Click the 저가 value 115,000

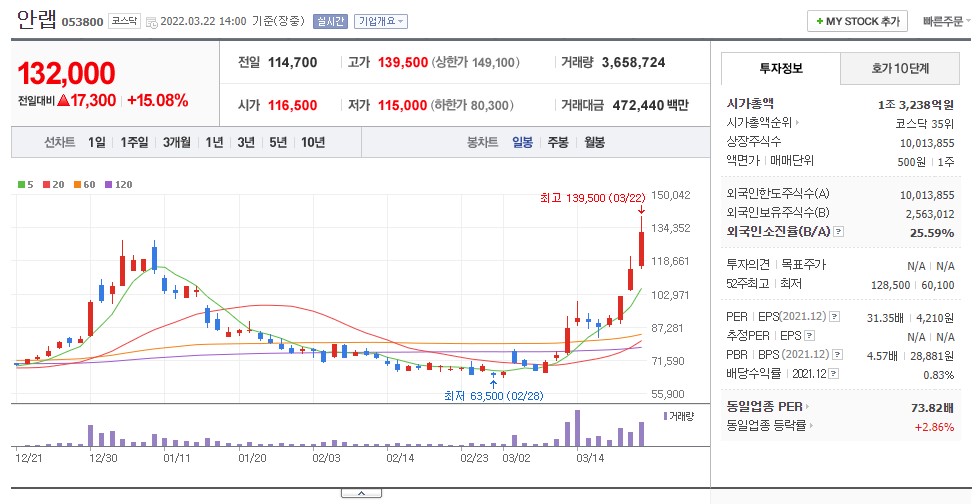[x=402, y=106]
